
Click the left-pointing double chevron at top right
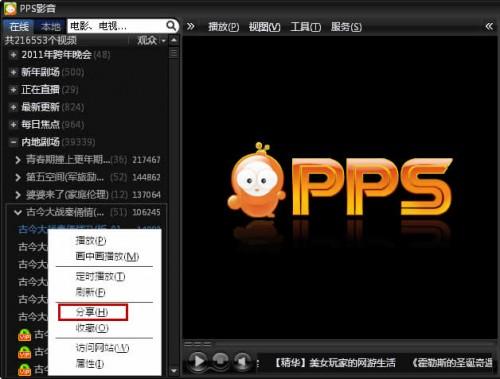[x=489, y=26]
